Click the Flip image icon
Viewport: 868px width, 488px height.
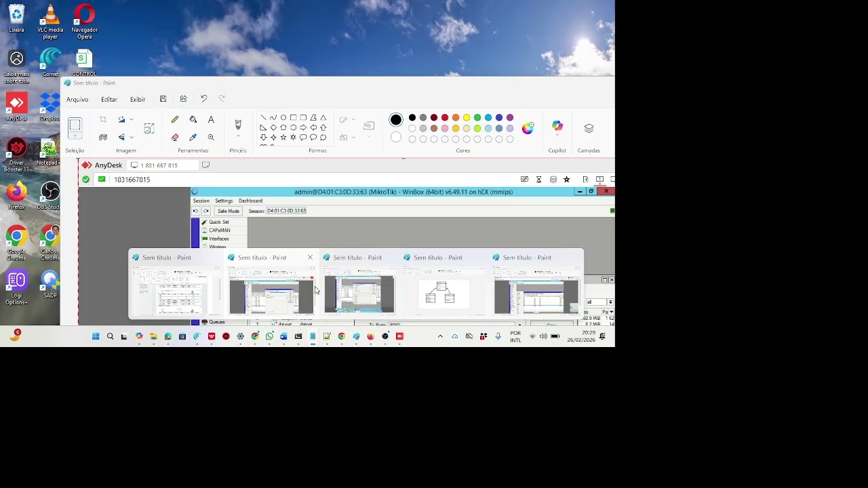[x=121, y=137]
